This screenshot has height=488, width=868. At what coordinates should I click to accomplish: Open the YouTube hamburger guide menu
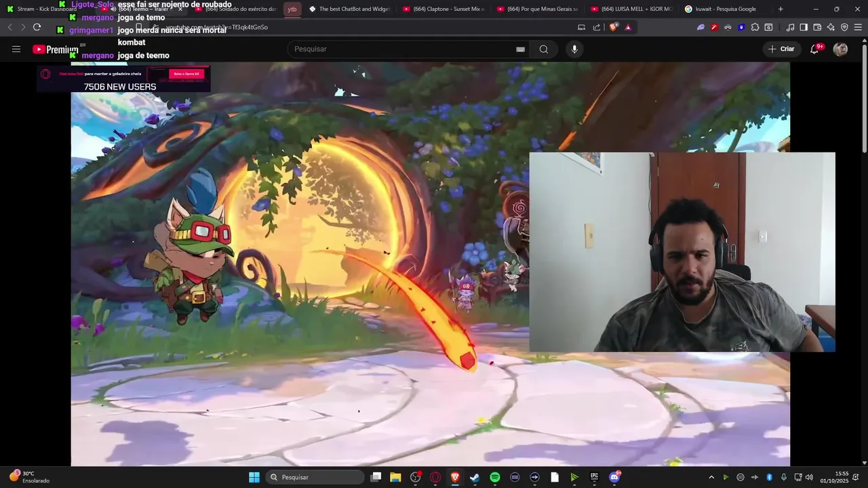point(16,49)
